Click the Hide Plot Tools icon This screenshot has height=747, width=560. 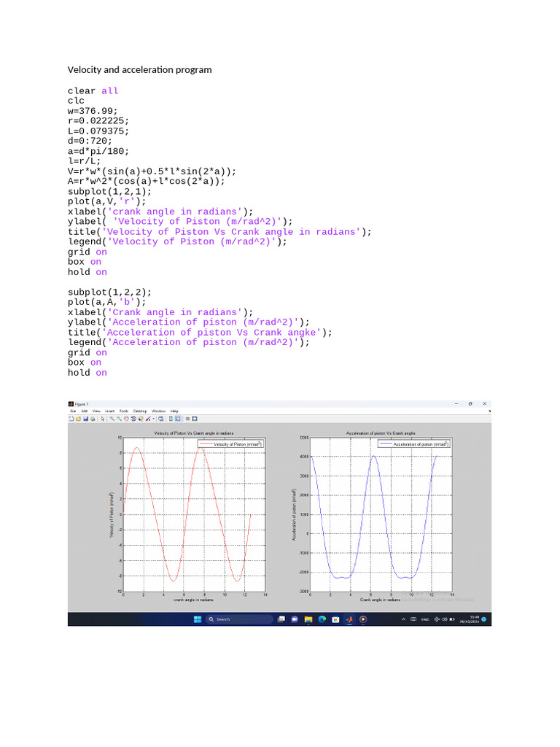coord(187,419)
